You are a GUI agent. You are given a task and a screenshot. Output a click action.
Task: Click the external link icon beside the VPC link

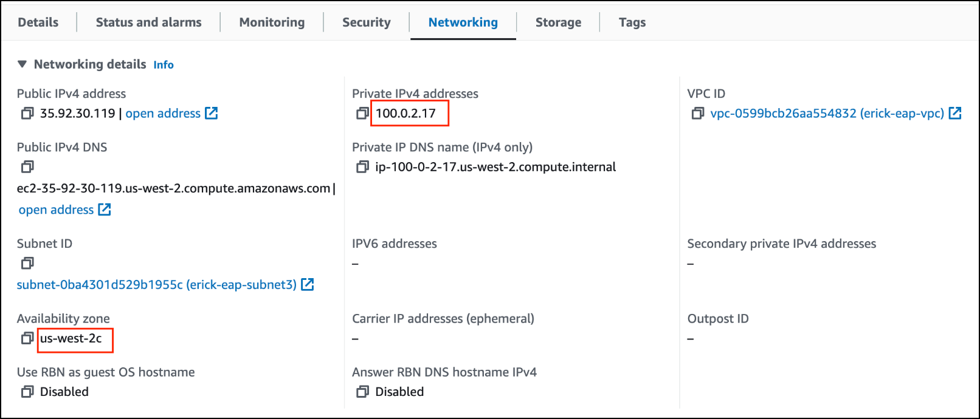point(956,113)
